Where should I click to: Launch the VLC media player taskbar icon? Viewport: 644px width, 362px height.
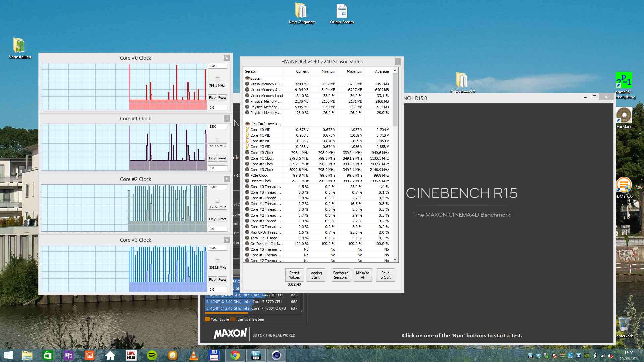point(194,355)
